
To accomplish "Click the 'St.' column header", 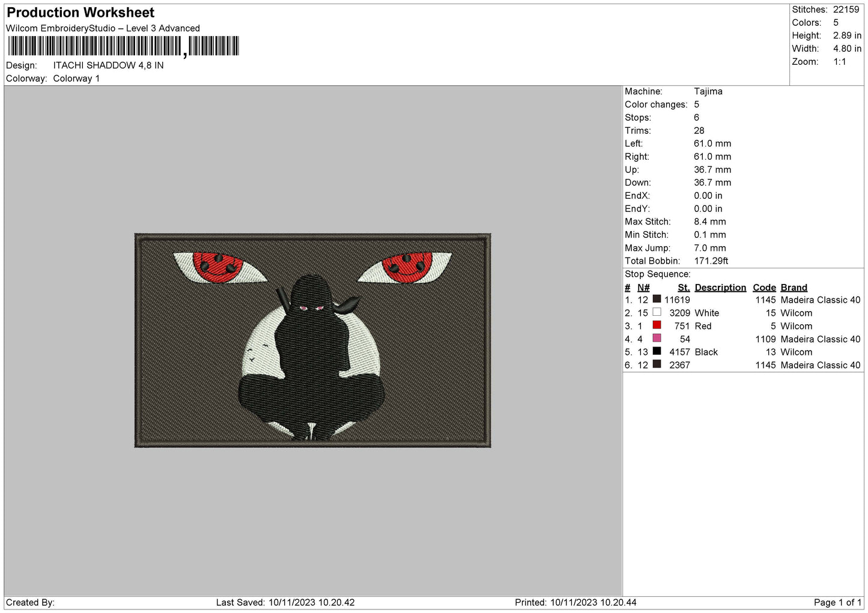I will (x=684, y=288).
